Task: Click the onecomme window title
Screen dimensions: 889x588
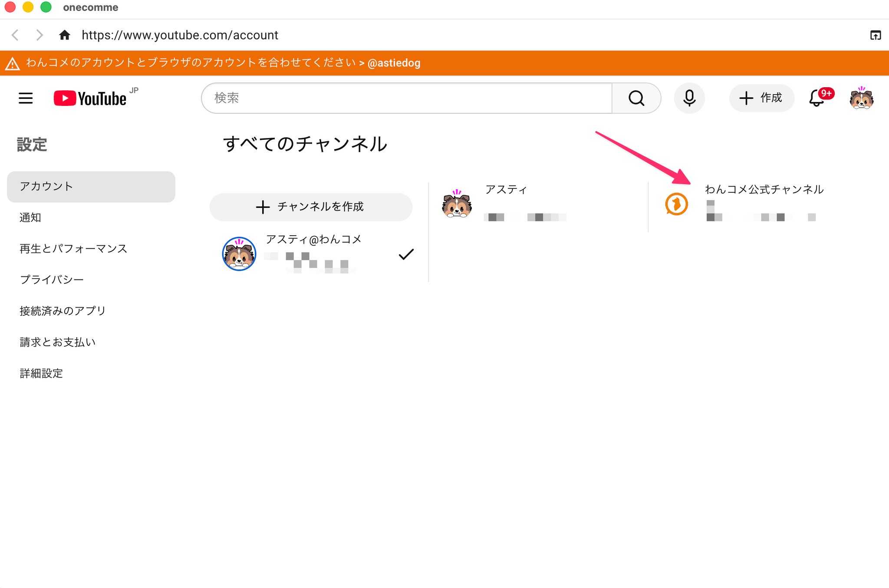Action: point(91,7)
